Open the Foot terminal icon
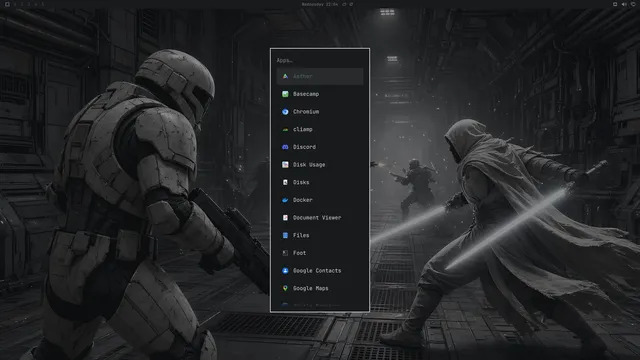640x360 pixels. [x=285, y=253]
